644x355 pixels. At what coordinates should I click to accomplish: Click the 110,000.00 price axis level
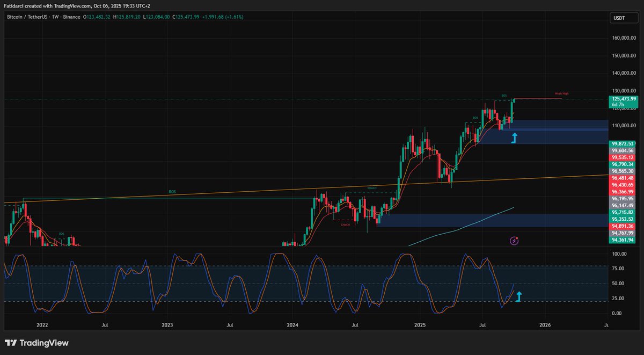[x=623, y=126]
